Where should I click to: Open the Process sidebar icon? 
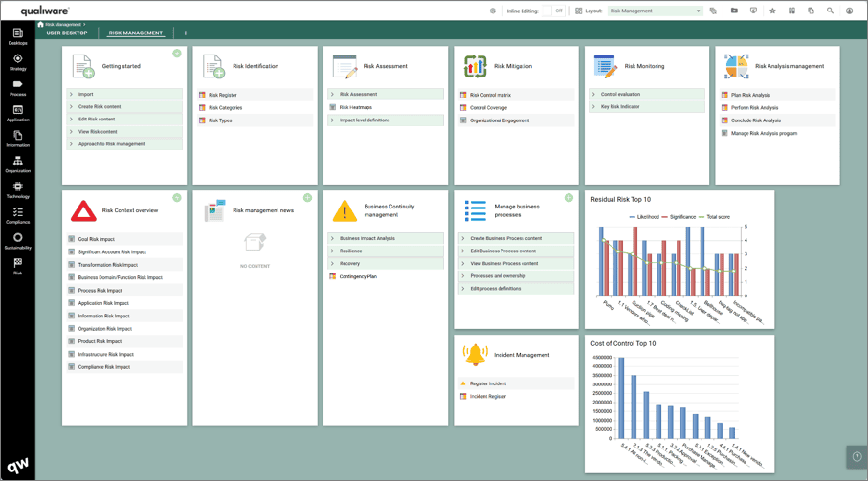point(17,88)
